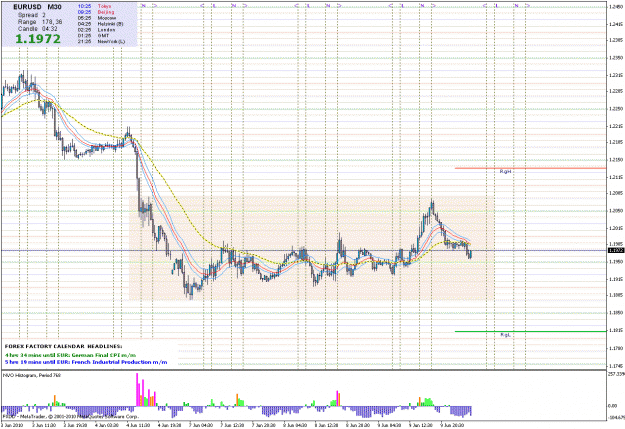Click the Spread 2 readout

click(x=32, y=15)
